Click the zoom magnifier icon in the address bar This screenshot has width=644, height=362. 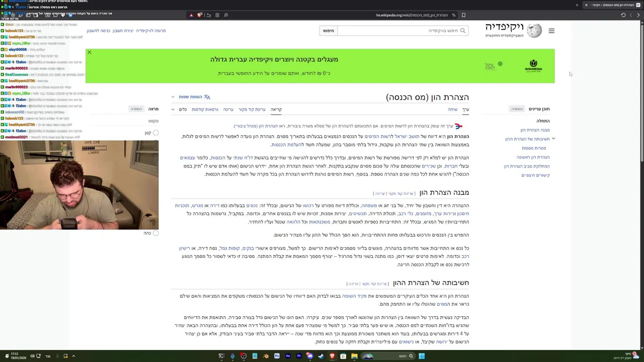coord(226,15)
